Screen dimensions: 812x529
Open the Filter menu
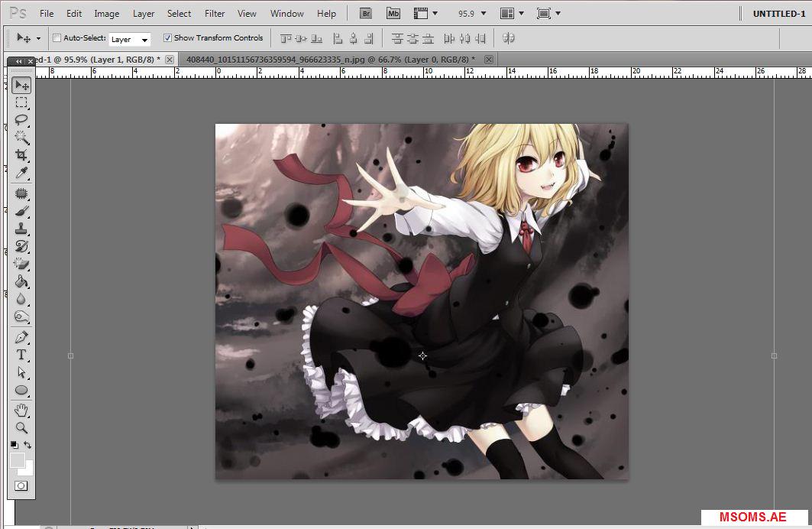[x=215, y=14]
